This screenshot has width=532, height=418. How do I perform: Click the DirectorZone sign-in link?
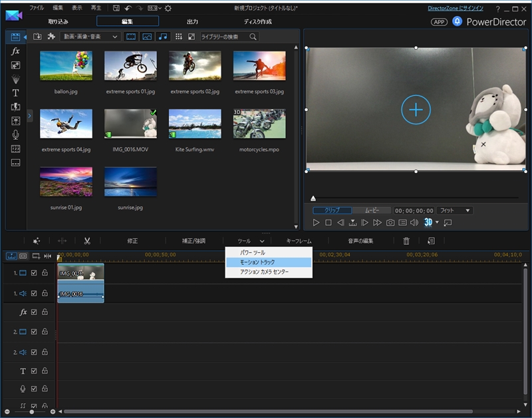[456, 8]
